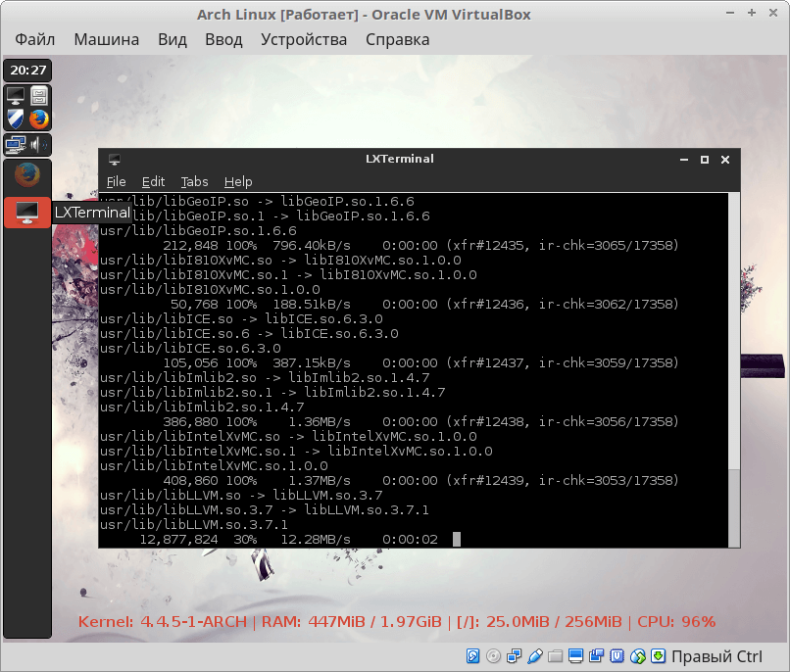Viewport: 790px width, 672px height.
Task: Open the terminal File menu
Action: coord(116,181)
